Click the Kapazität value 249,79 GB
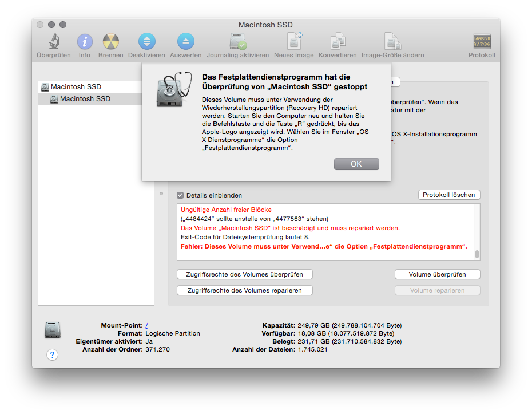Image resolution: width=532 pixels, height=414 pixels. tap(350, 325)
